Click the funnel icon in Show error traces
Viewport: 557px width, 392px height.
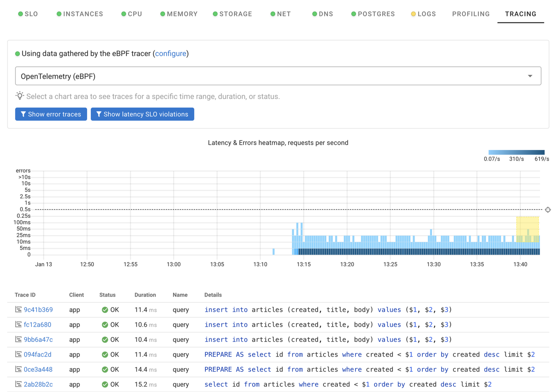(x=23, y=114)
